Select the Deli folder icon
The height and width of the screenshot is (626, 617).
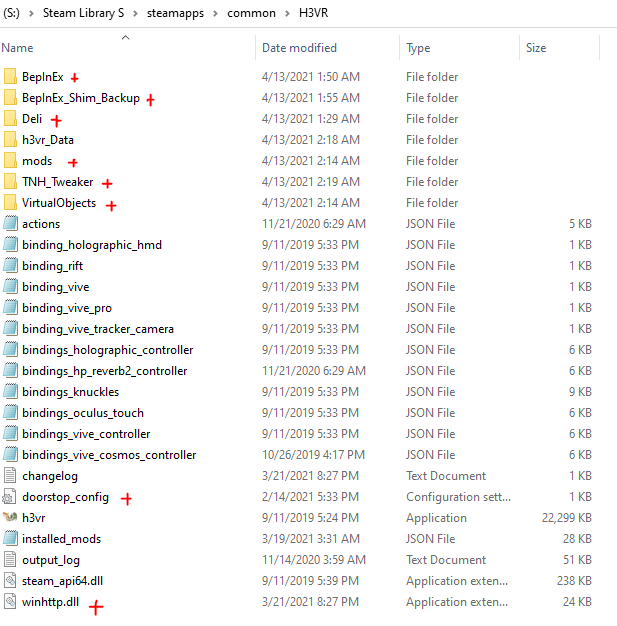(x=10, y=119)
